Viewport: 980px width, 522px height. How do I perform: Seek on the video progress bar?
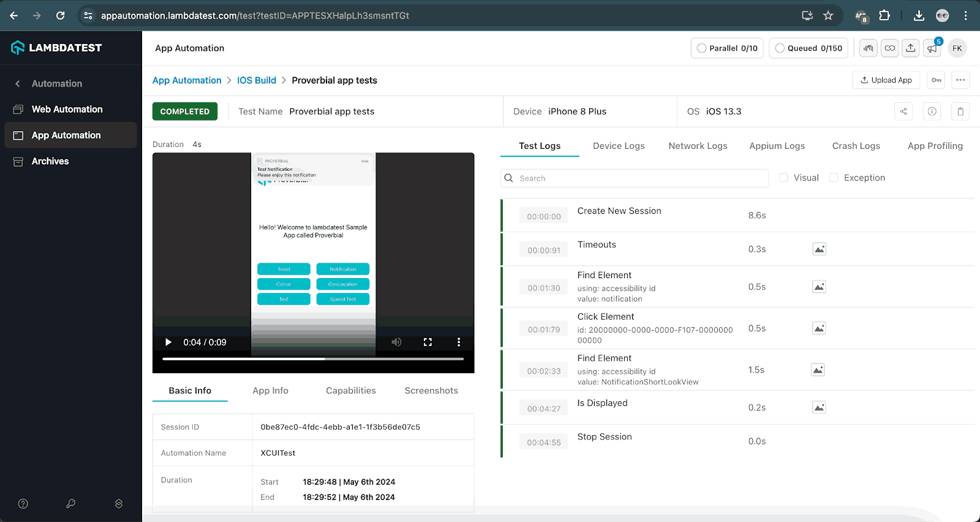tap(313, 359)
